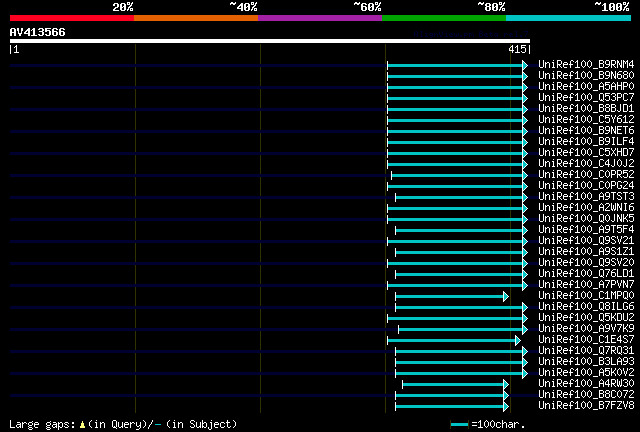
Task: Click the white query sequence bar
Action: click(x=270, y=41)
